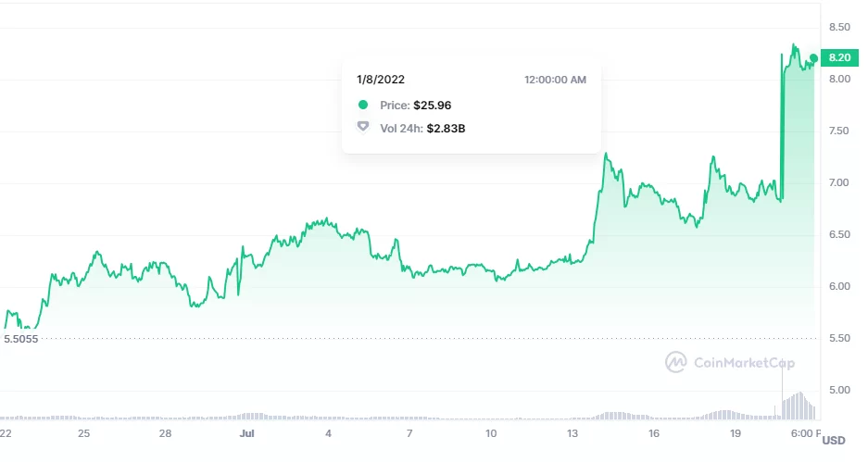Viewport: 868px width, 462px height.
Task: Click the green endpoint dot on price line
Action: pos(813,58)
